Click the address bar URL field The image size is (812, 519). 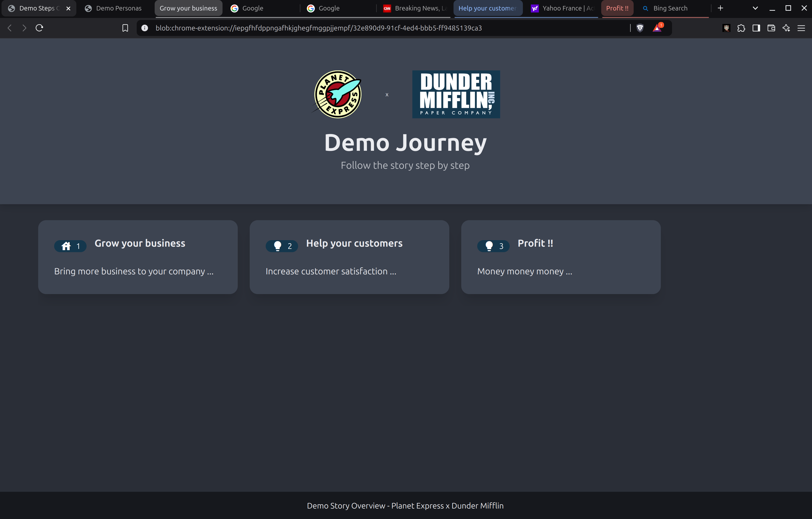(371, 28)
